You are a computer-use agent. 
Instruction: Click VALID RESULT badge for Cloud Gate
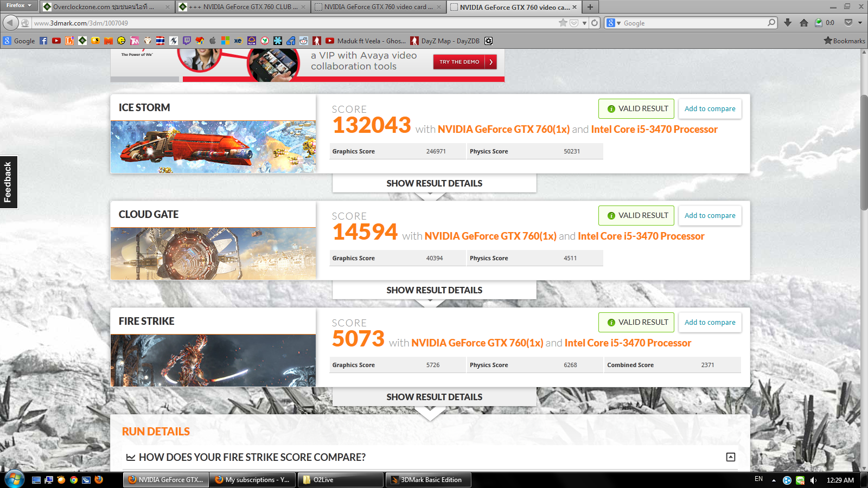[636, 215]
